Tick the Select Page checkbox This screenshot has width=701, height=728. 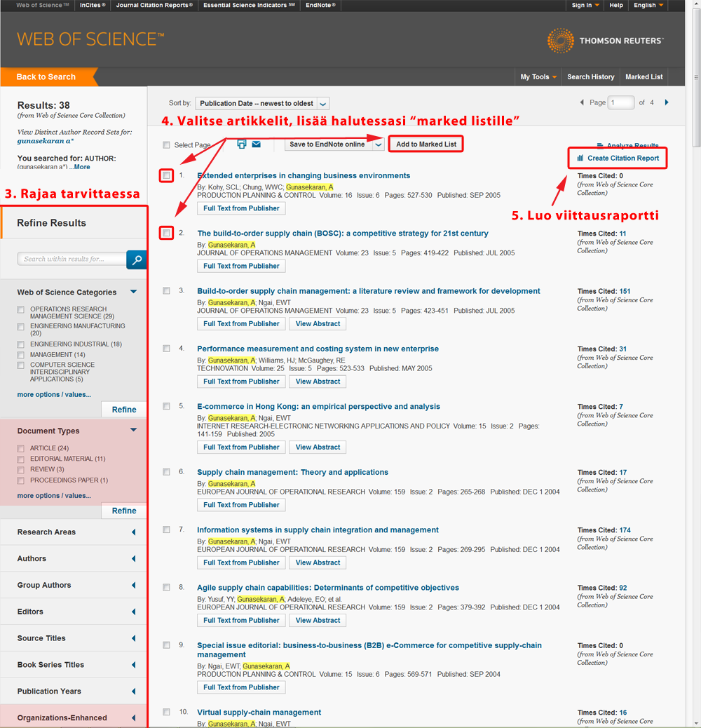coord(166,145)
